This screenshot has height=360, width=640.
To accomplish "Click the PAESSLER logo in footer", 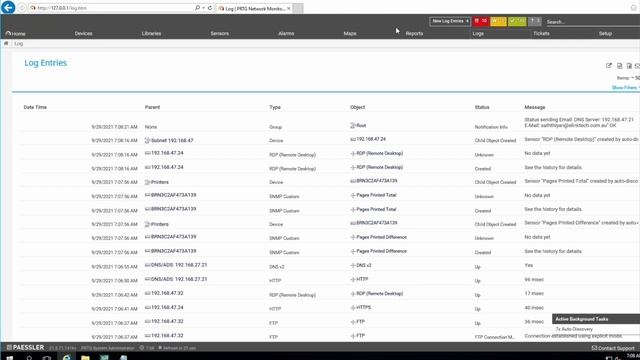I will click(x=25, y=347).
